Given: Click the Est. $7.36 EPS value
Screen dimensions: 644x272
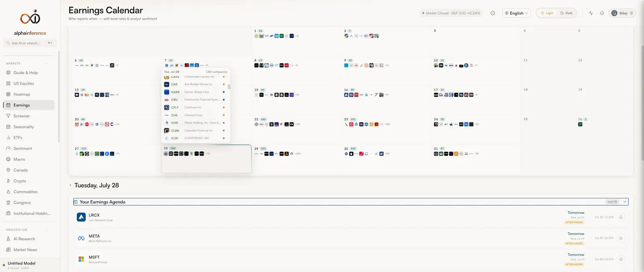Looking at the screenshot, I should 604,238.
